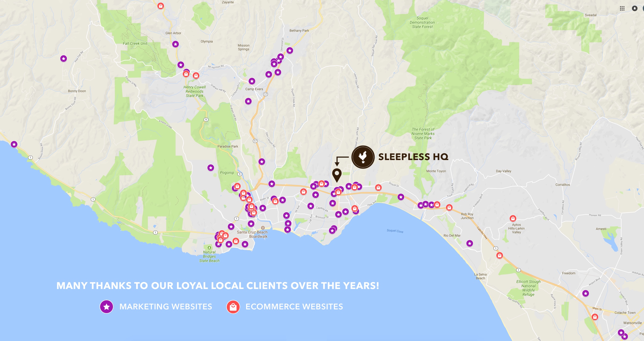Click purple star marker near Bonny Doon
Screen dimensions: 644x341
(64, 59)
